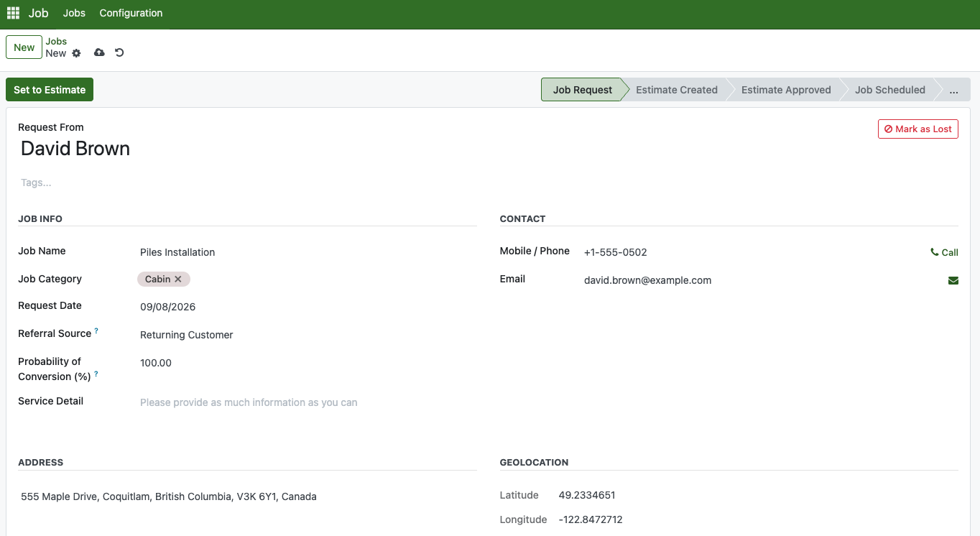The image size is (980, 536).
Task: Open Request Date picker 09/08/2026
Action: point(307,307)
